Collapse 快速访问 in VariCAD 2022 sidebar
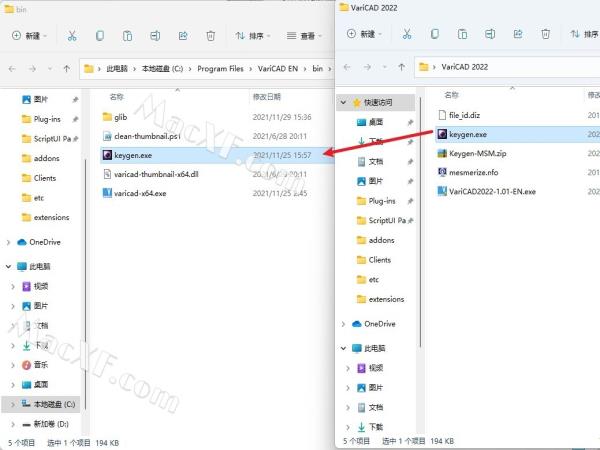Image resolution: width=600 pixels, height=450 pixels. pyautogui.click(x=343, y=103)
